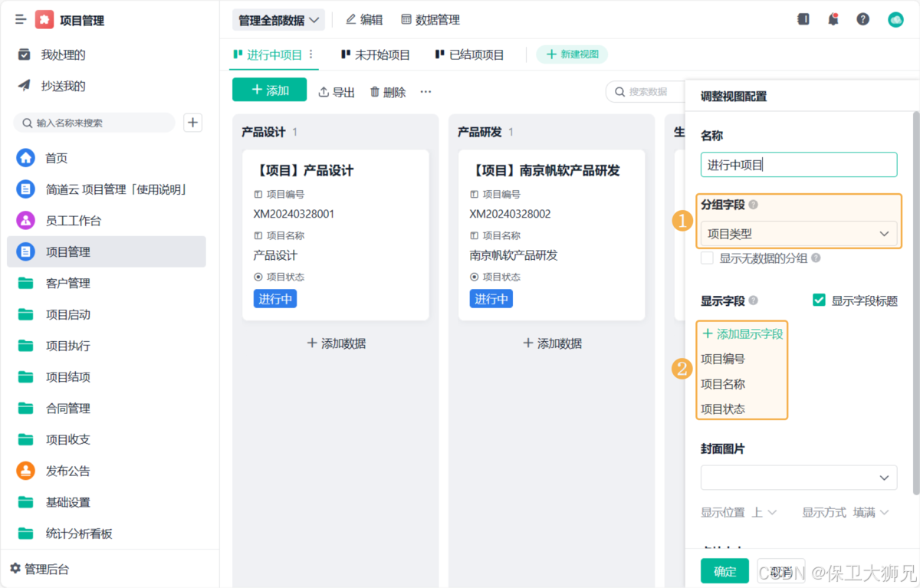Click the sidebar name search field
920x588 pixels.
pos(94,123)
